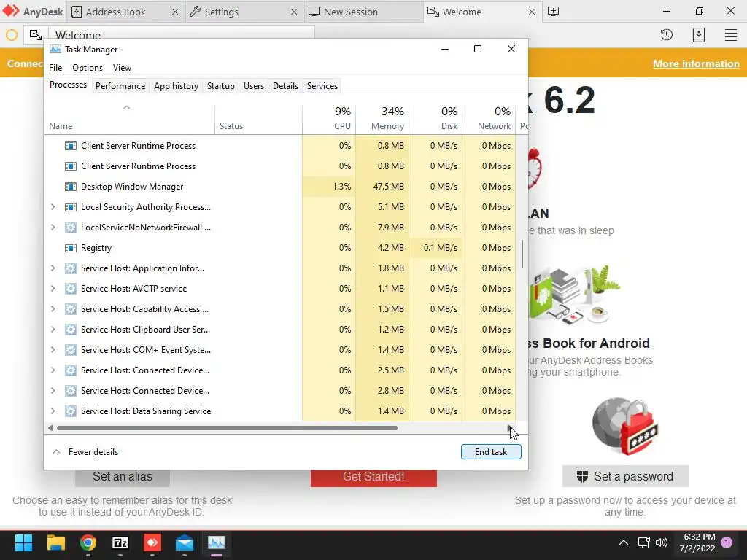This screenshot has height=560, width=747.
Task: Expand Service Host: Data Sharing Service row
Action: click(53, 411)
